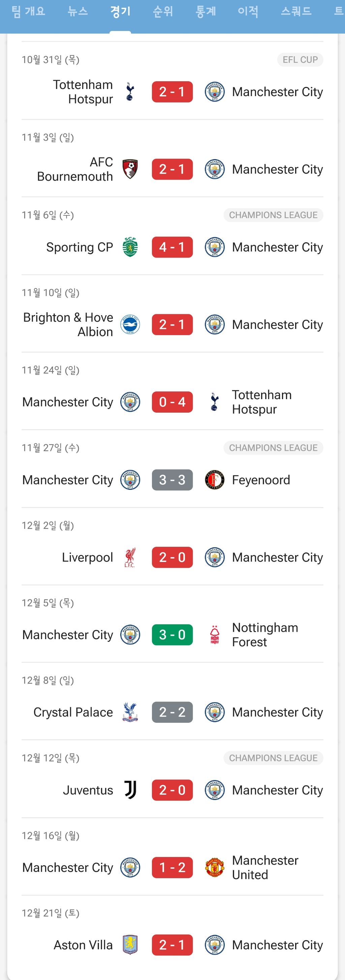Click the 3 - 3 Feyenoord draw score
The height and width of the screenshot is (980, 345).
(x=172, y=480)
